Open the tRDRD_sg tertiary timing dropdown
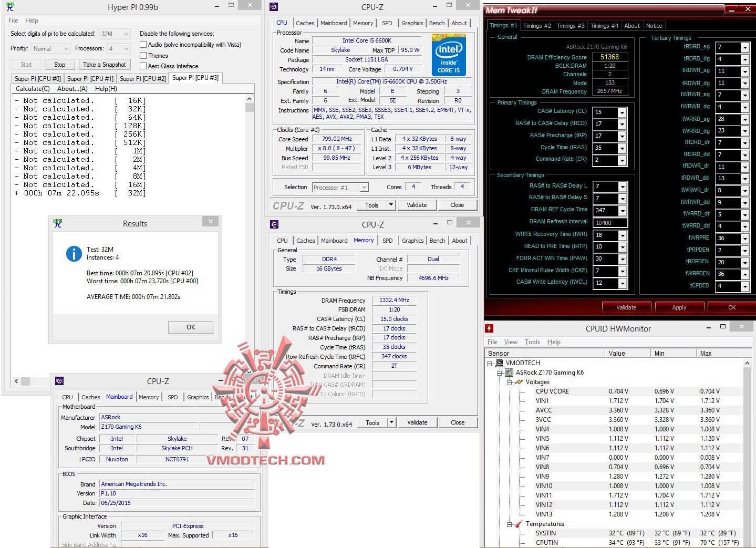Viewport: 756px width, 548px height. tap(744, 47)
